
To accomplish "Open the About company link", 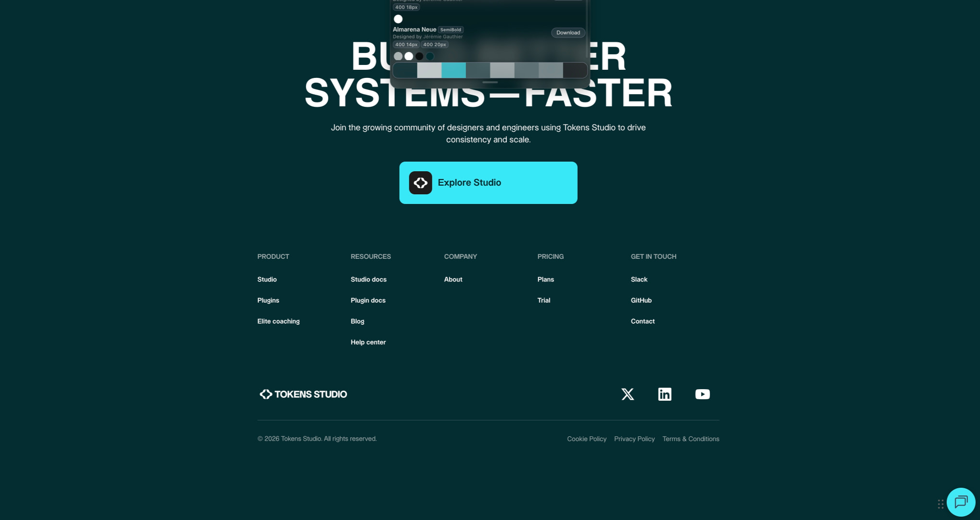I will click(453, 279).
